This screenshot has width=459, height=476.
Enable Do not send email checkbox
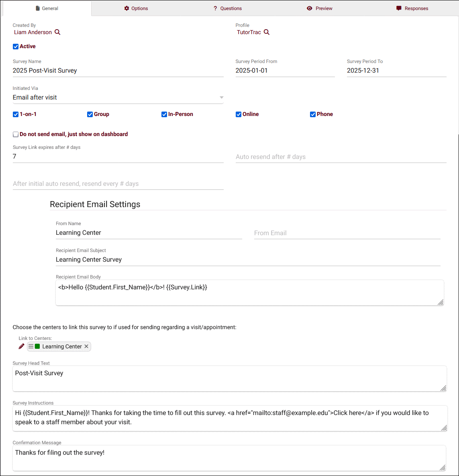(16, 134)
